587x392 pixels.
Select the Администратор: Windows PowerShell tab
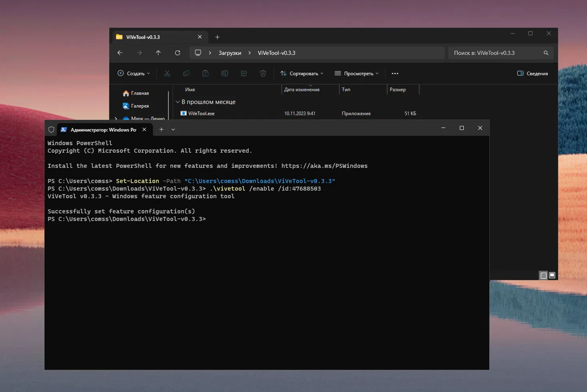99,129
